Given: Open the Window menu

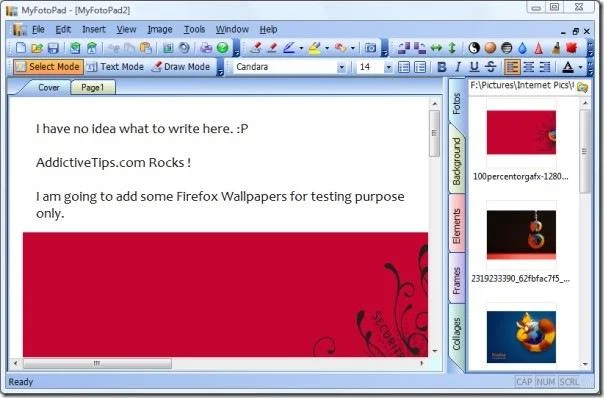Looking at the screenshot, I should 232,29.
